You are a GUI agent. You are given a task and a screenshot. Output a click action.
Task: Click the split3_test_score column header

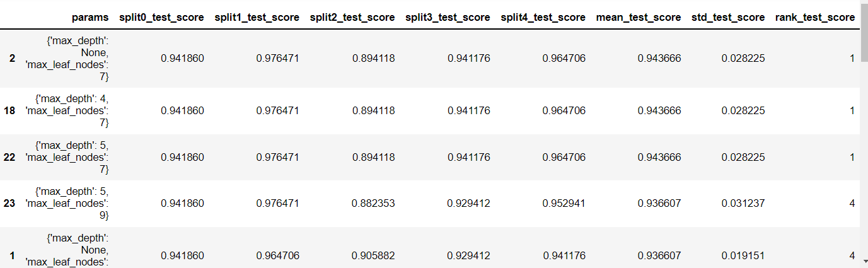pyautogui.click(x=448, y=17)
